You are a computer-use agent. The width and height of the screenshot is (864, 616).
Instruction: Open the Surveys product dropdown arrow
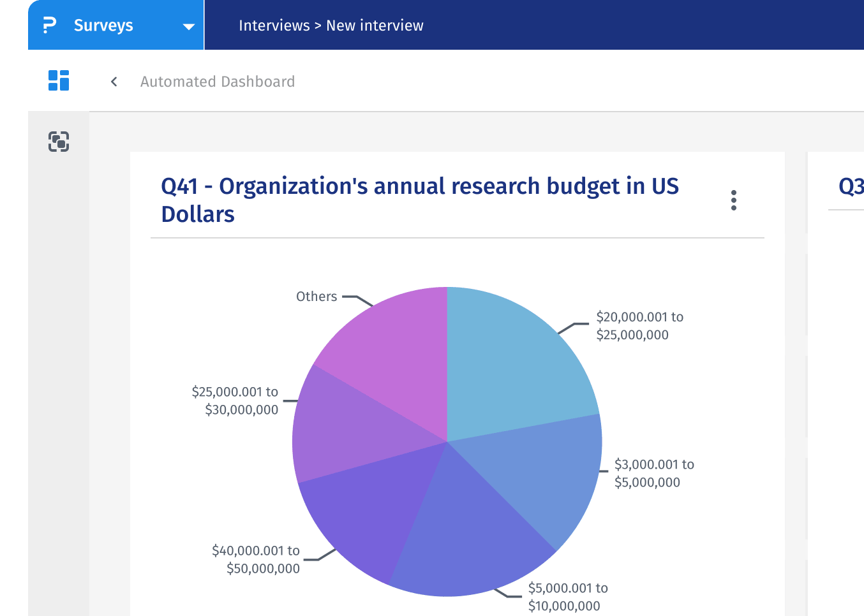coord(188,27)
